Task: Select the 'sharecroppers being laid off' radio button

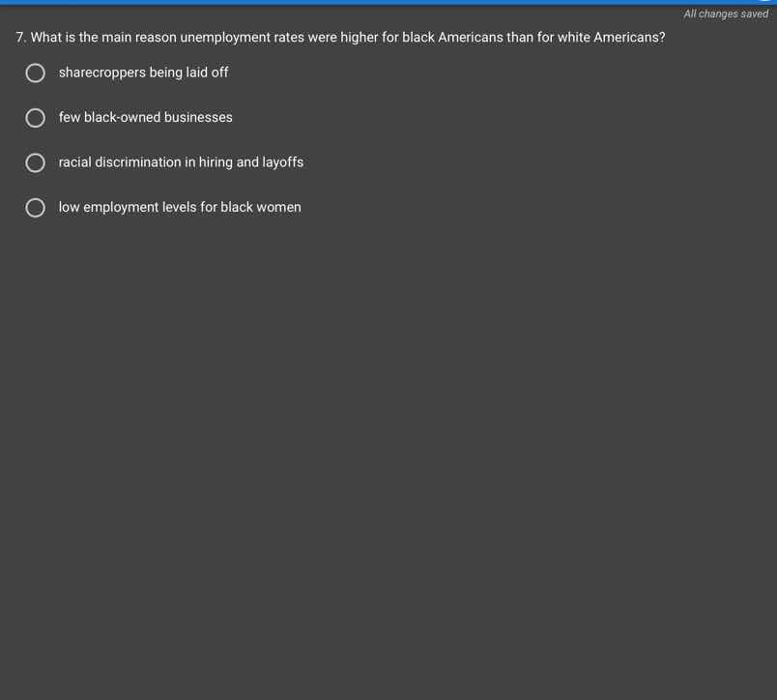Action: coord(36,73)
